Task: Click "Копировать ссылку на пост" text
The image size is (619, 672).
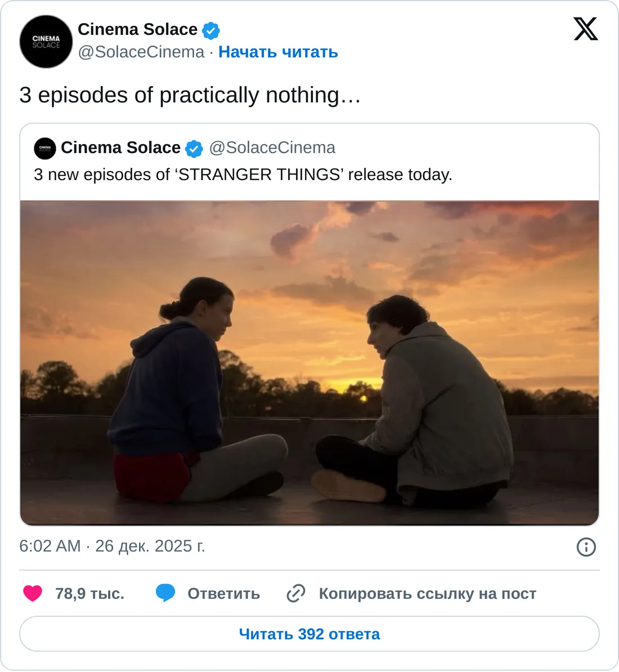Action: (427, 594)
